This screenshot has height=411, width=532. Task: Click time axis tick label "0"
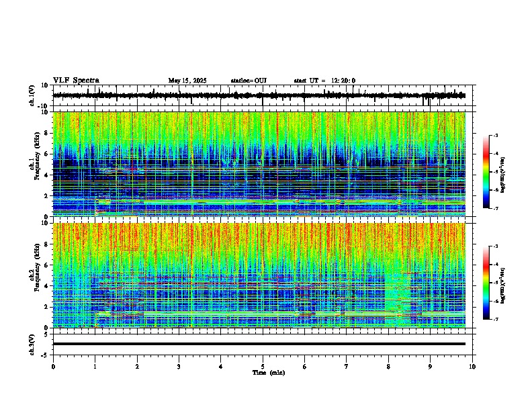(53, 367)
